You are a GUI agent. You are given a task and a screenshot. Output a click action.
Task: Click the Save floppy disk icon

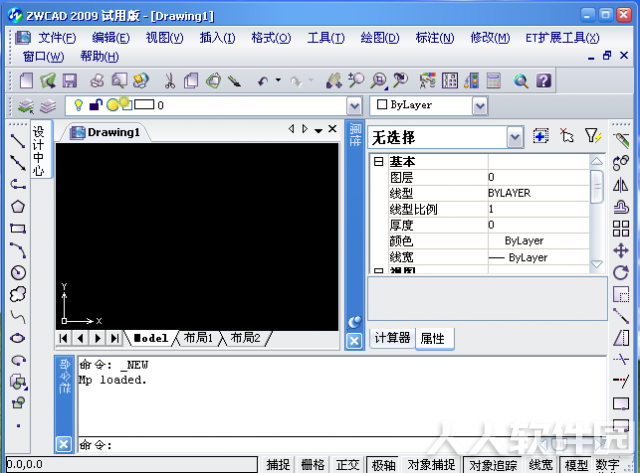pyautogui.click(x=70, y=80)
